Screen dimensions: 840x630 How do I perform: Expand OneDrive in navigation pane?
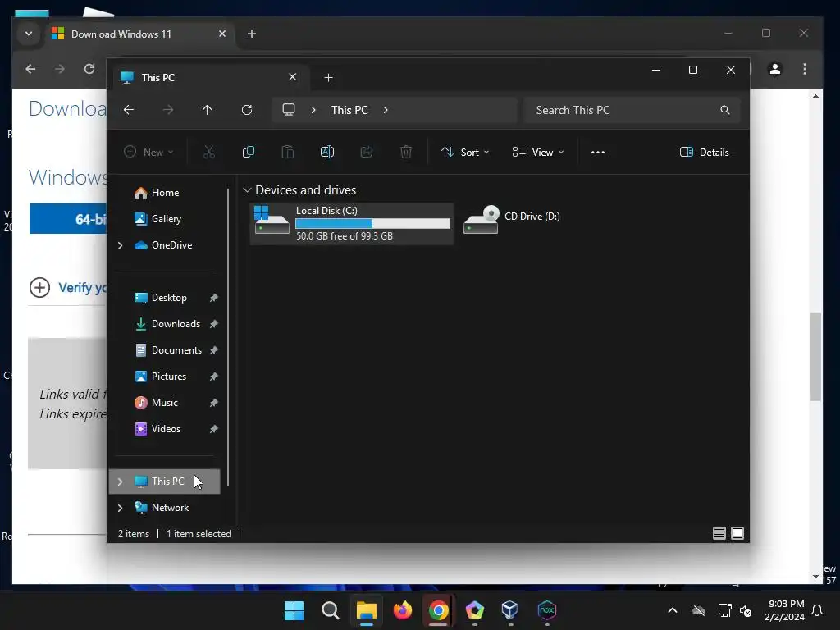[120, 245]
